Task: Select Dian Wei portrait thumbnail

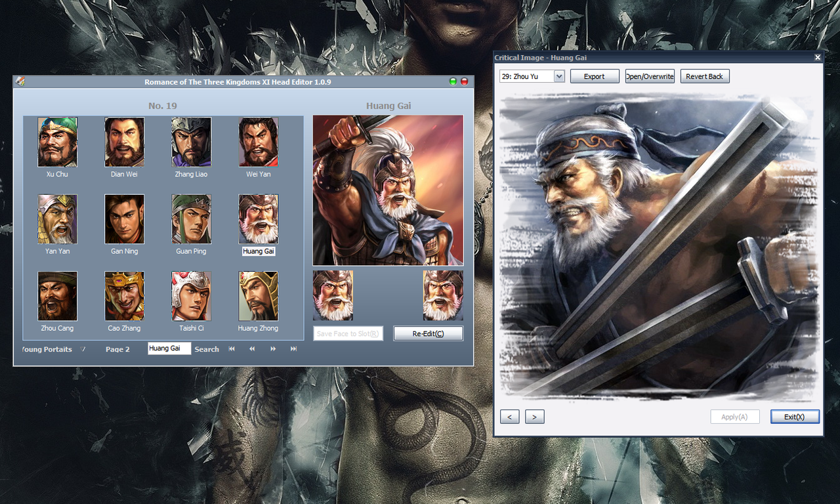Action: point(124,142)
